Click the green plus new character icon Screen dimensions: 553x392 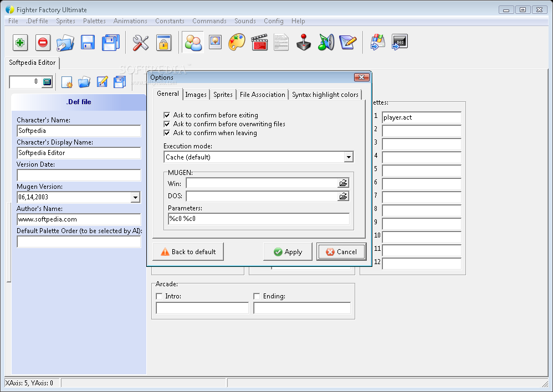click(20, 43)
